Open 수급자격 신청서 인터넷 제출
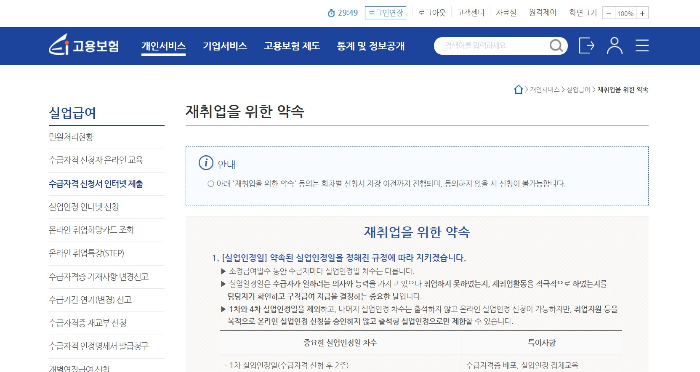This screenshot has height=372, width=700. click(96, 184)
